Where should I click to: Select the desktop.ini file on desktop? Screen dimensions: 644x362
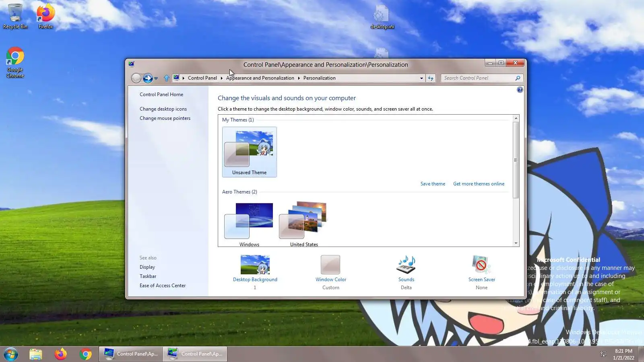click(382, 17)
